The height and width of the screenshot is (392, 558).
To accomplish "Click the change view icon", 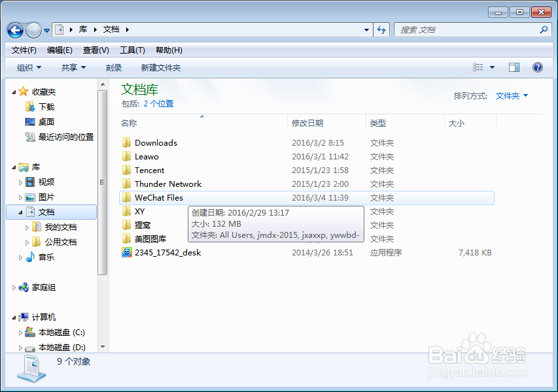I will click(x=478, y=67).
